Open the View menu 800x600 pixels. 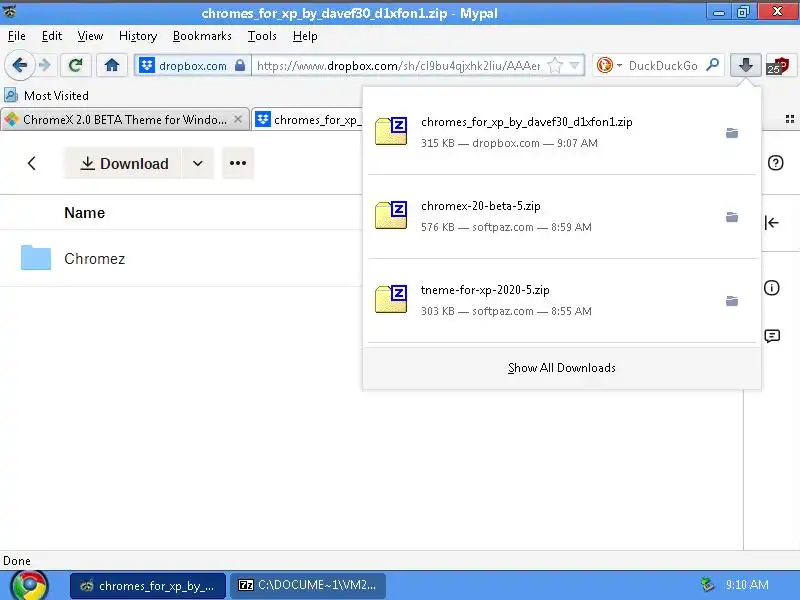pos(90,36)
